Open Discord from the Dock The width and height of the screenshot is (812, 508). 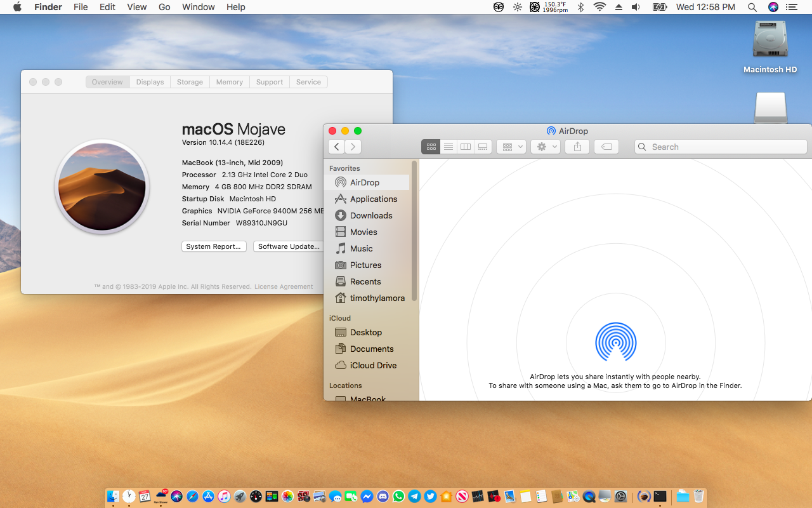click(x=383, y=497)
